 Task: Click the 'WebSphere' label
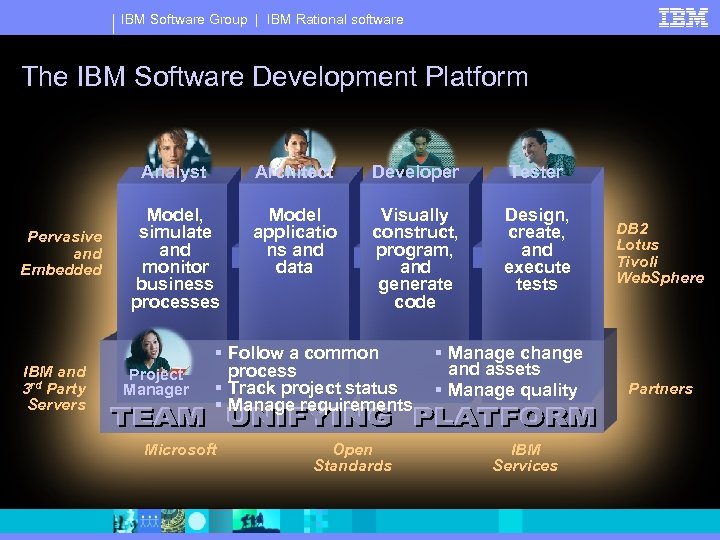[660, 278]
